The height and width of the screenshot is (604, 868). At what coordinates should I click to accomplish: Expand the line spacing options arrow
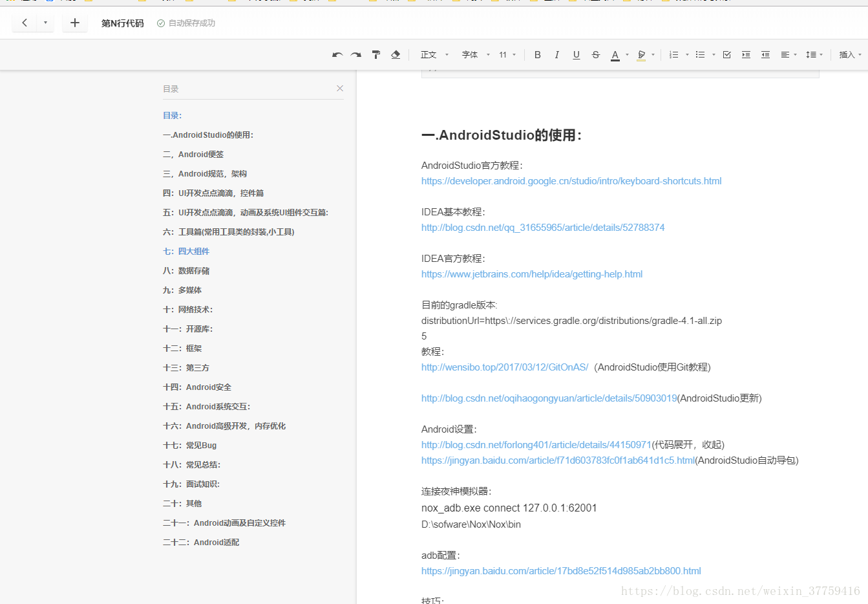tap(821, 55)
